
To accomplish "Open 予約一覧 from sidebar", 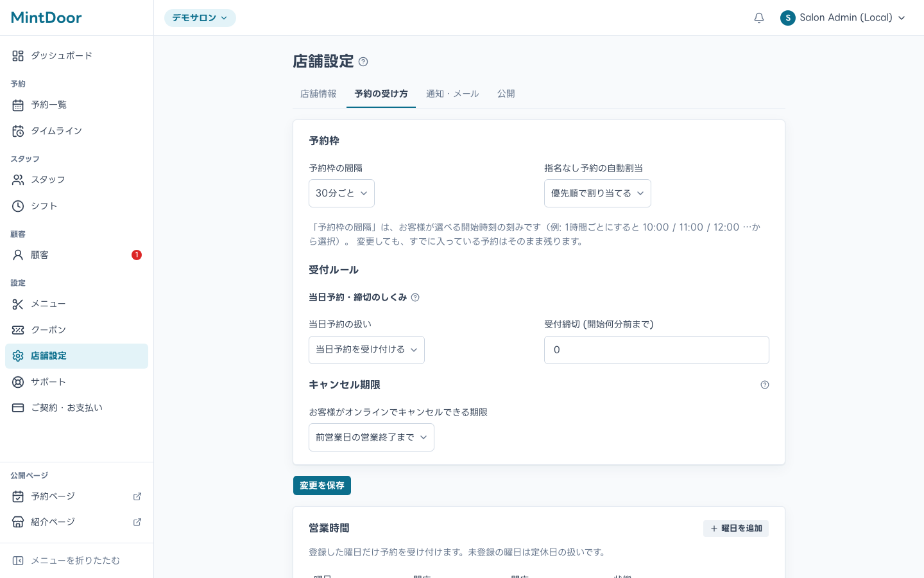I will point(76,105).
